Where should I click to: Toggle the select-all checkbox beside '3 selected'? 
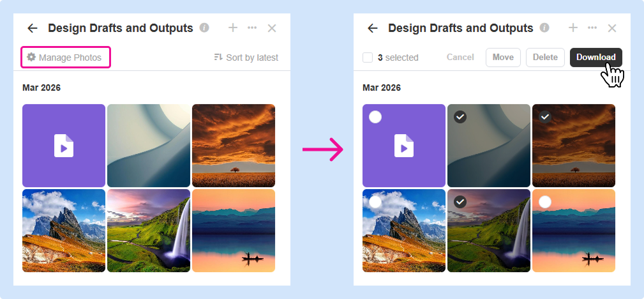(368, 57)
